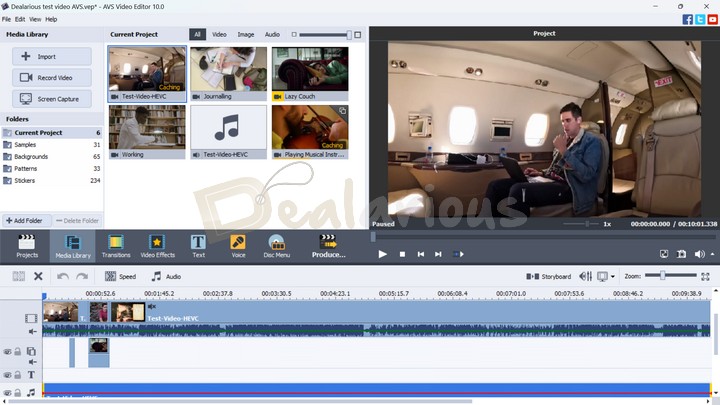Go to previous frame
Image resolution: width=720 pixels, height=405 pixels.
click(x=421, y=254)
